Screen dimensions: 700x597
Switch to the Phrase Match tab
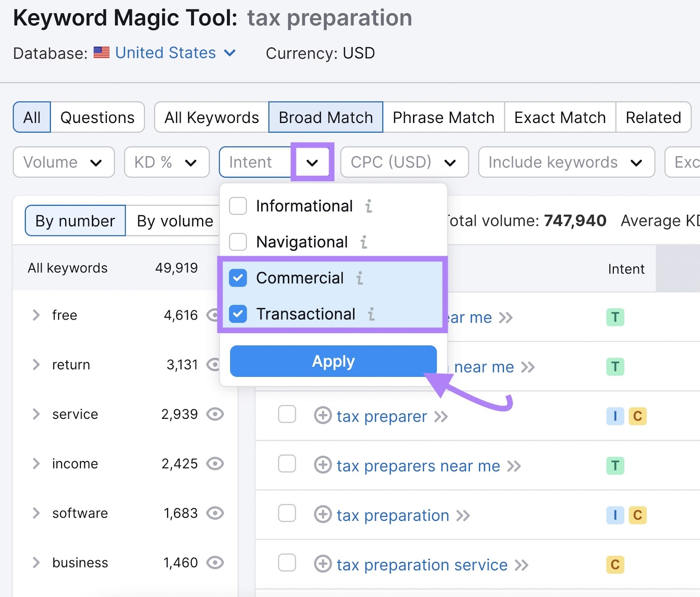tap(443, 117)
